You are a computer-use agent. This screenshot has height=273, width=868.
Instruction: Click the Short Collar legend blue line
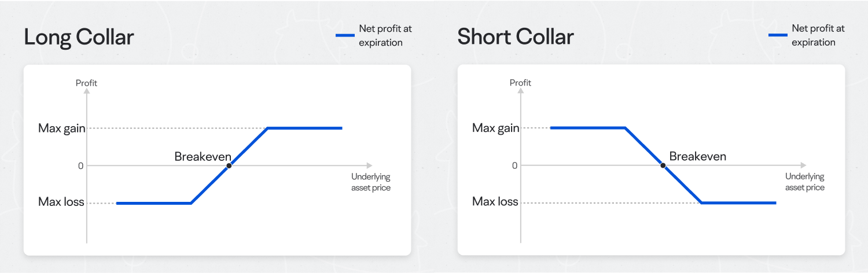tap(778, 35)
